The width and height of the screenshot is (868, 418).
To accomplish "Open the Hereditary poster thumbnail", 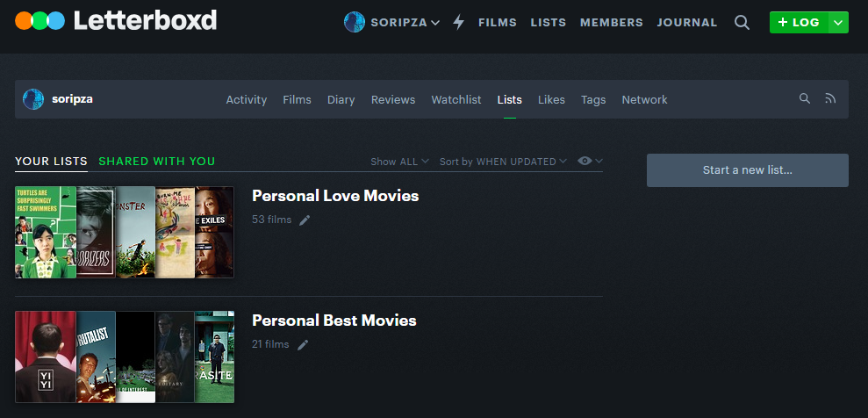I will (175, 357).
